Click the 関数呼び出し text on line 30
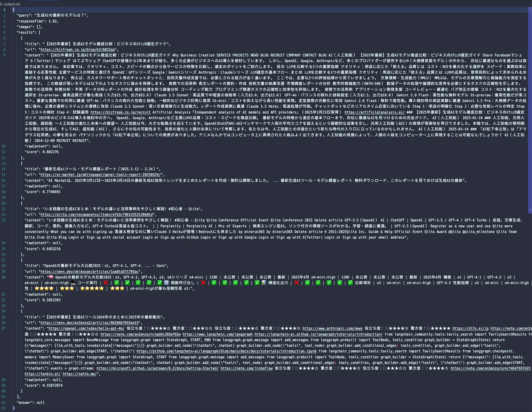532x412 pixels. [183, 283]
